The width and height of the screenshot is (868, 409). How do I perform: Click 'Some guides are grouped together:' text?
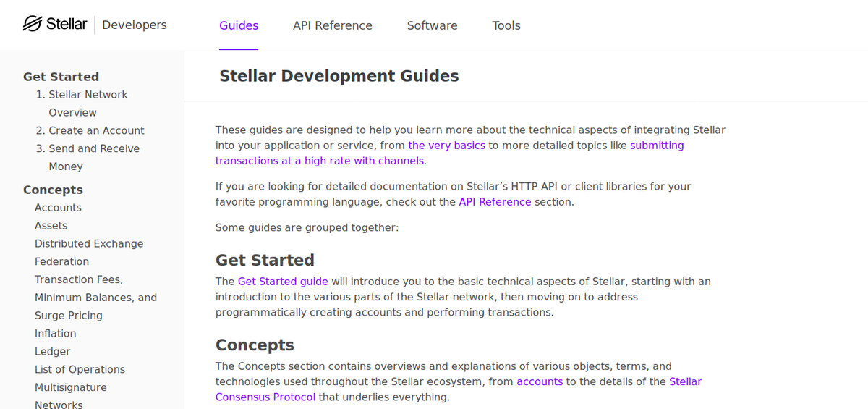tap(307, 228)
